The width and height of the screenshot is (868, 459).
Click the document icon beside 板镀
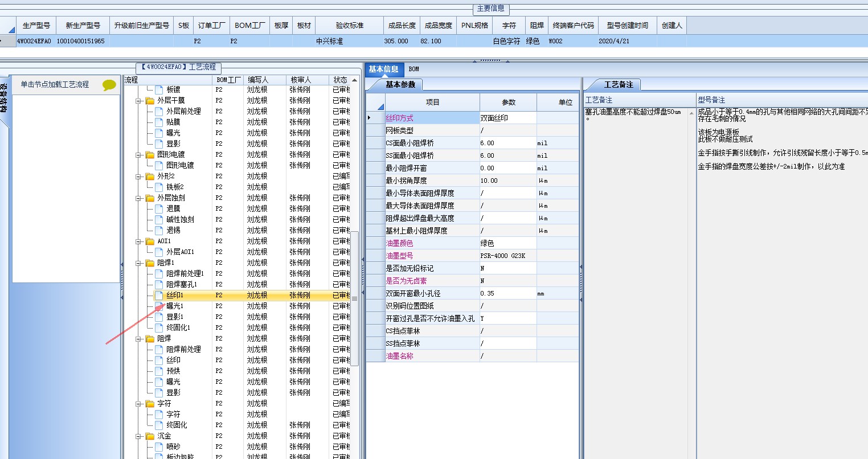(159, 89)
